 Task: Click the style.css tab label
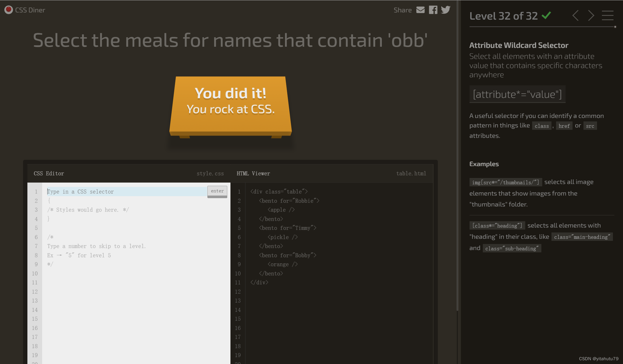pos(210,173)
